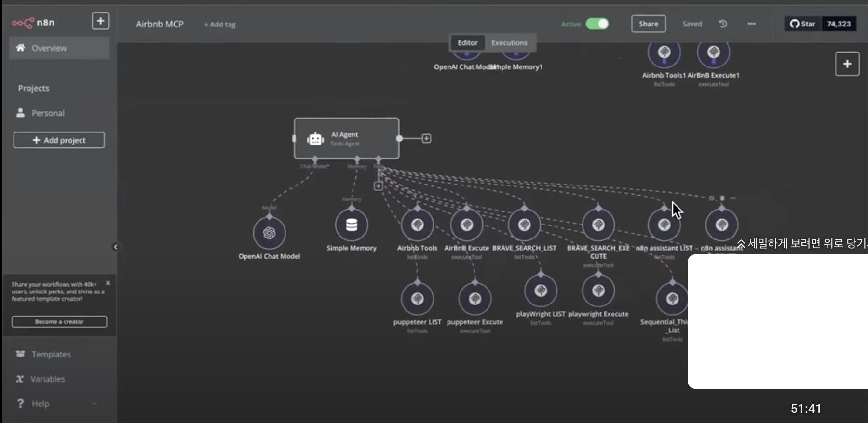
Task: Open the Overview page
Action: [59, 48]
